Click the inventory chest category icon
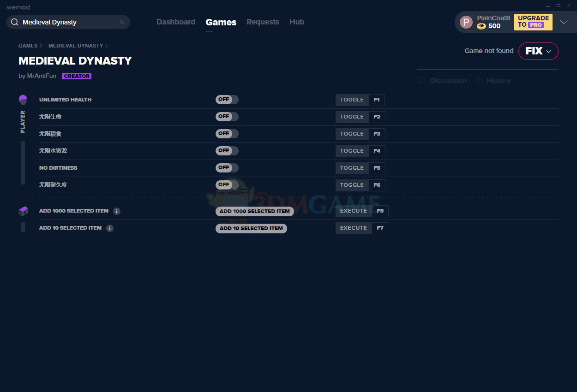This screenshot has width=577, height=392. pyautogui.click(x=23, y=211)
